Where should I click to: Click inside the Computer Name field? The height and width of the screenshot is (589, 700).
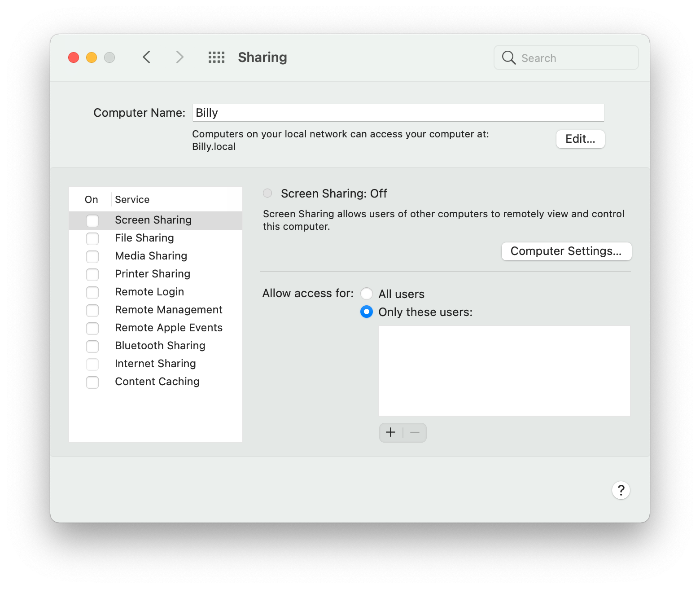point(398,113)
